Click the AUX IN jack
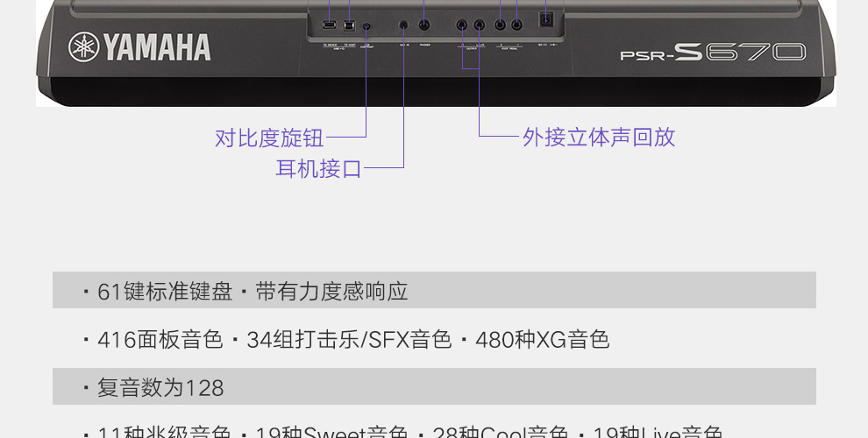The width and height of the screenshot is (868, 438). pyautogui.click(x=403, y=25)
